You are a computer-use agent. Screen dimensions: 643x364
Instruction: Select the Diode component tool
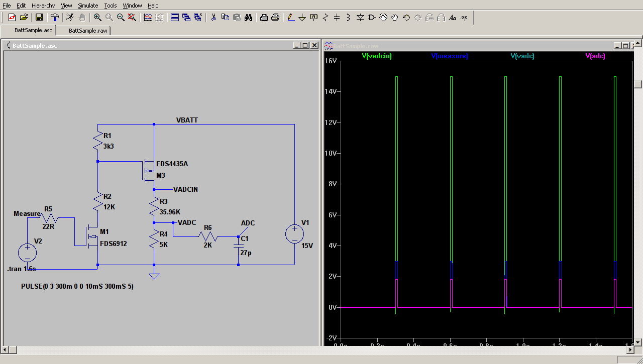pos(360,18)
